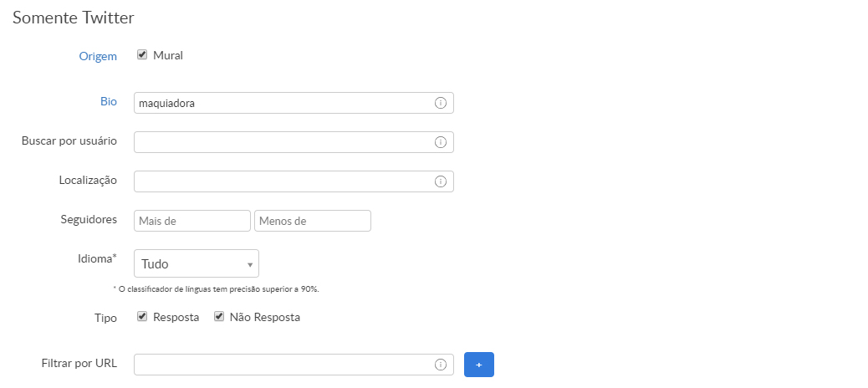This screenshot has width=868, height=388.
Task: Toggle the Resposta checkbox
Action: (x=142, y=317)
